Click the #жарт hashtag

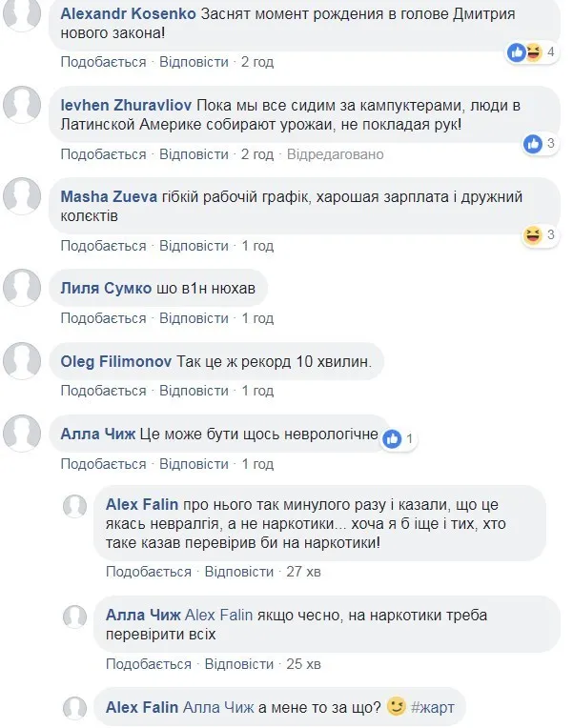433,707
